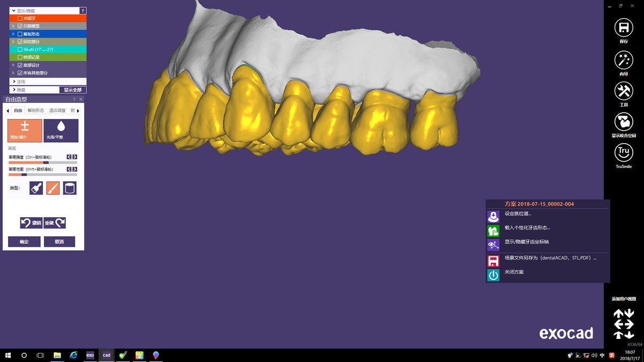Expand the 解剖形态 tree row arrow

(14, 34)
